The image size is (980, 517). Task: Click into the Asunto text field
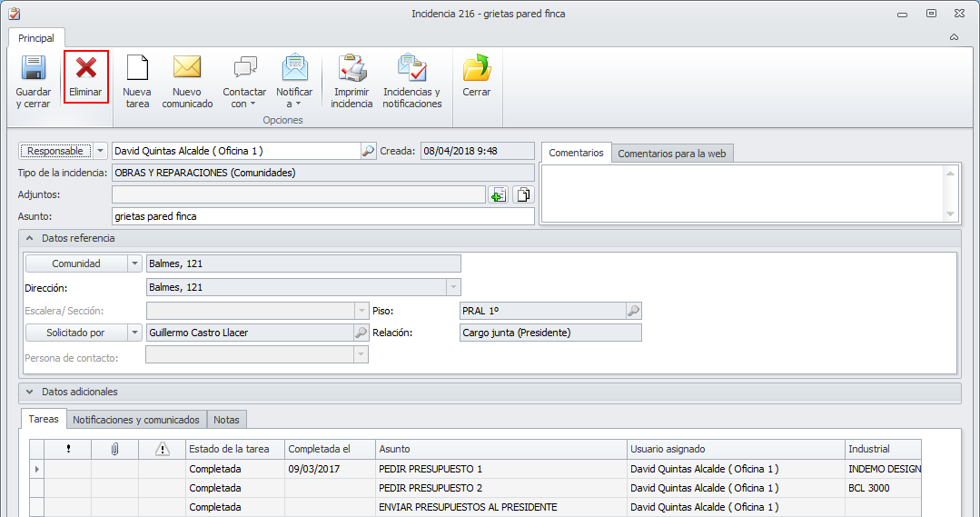pyautogui.click(x=322, y=216)
